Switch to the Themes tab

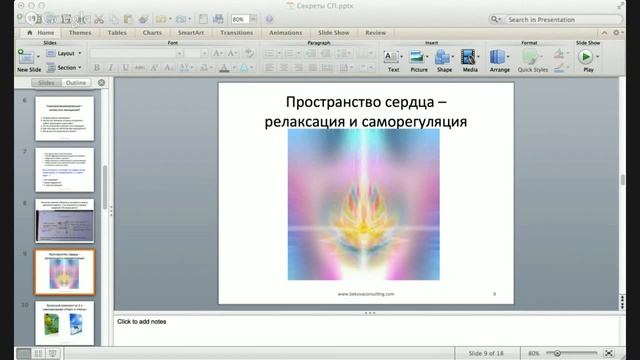pos(80,33)
